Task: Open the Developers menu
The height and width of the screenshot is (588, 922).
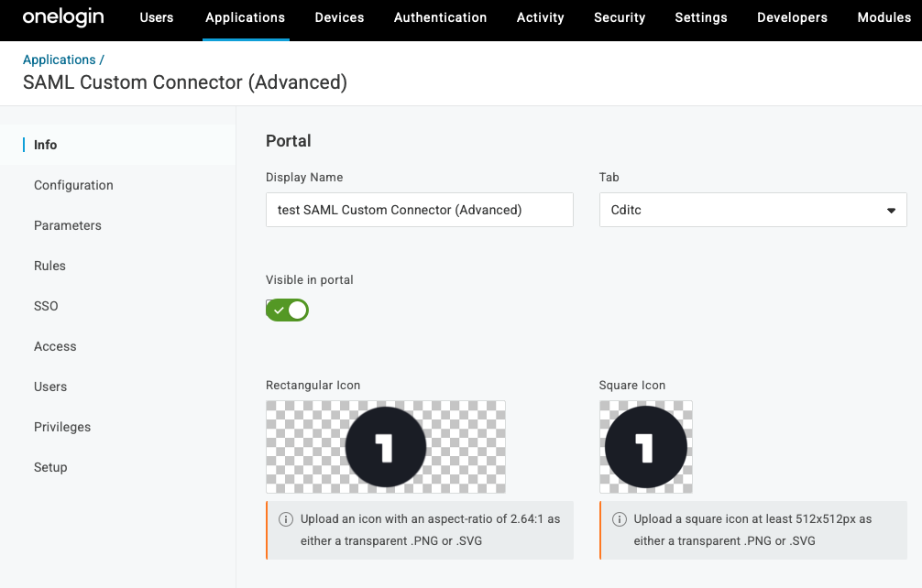Action: pyautogui.click(x=792, y=17)
